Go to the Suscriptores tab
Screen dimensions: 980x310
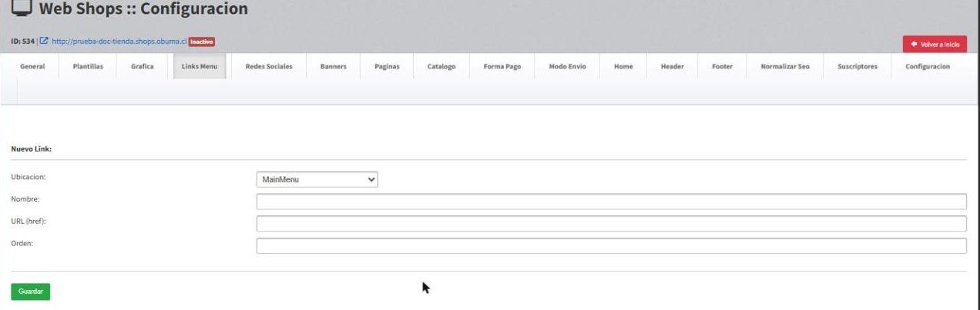(x=857, y=66)
